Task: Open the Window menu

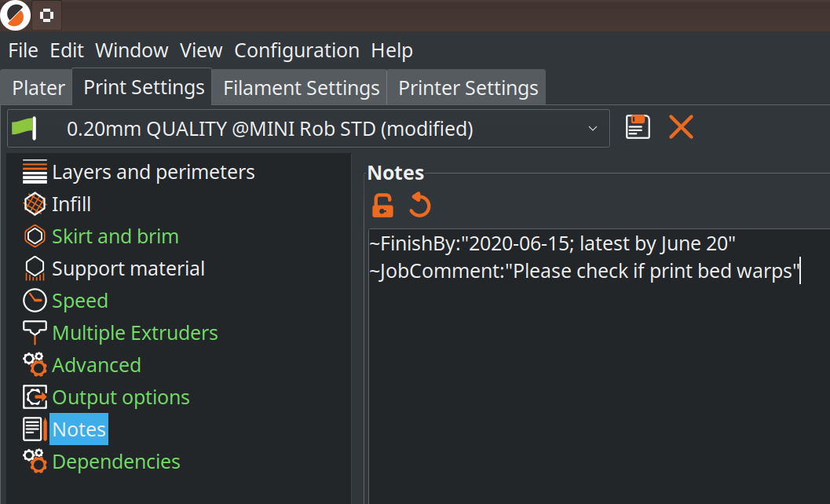Action: pyautogui.click(x=132, y=50)
